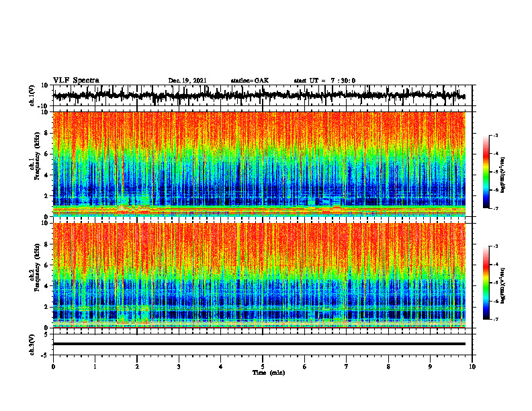The width and height of the screenshot is (532, 411).
Task: Click the "2" tick on the time axis
Action: (x=137, y=367)
